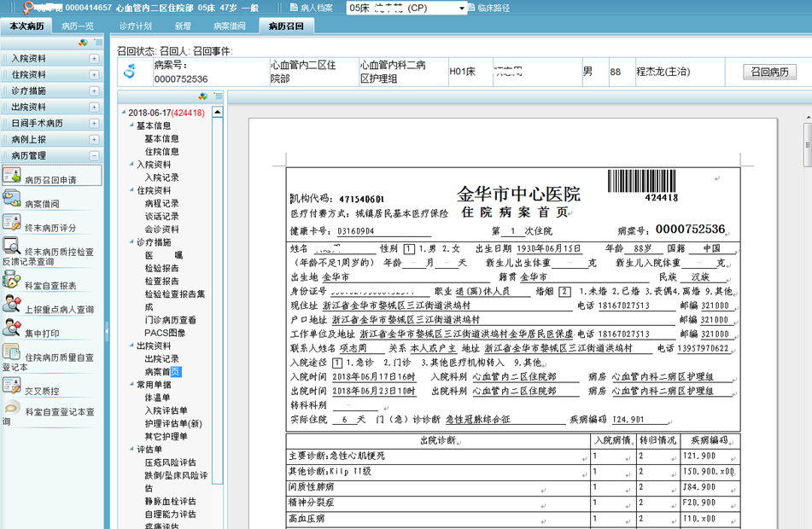Open 检验报告 in record tree
Screen dimensions: 812x529
161,268
